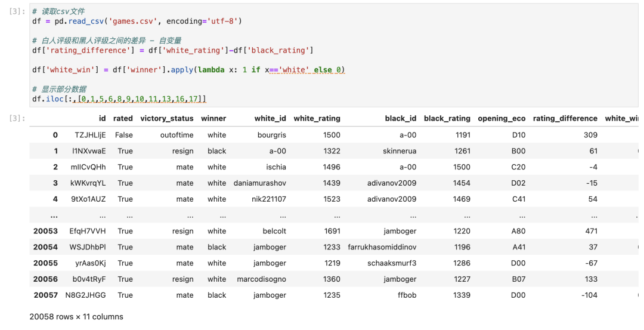Image resolution: width=644 pixels, height=330 pixels.
Task: Click the code cell input prompt [3]
Action: click(17, 11)
